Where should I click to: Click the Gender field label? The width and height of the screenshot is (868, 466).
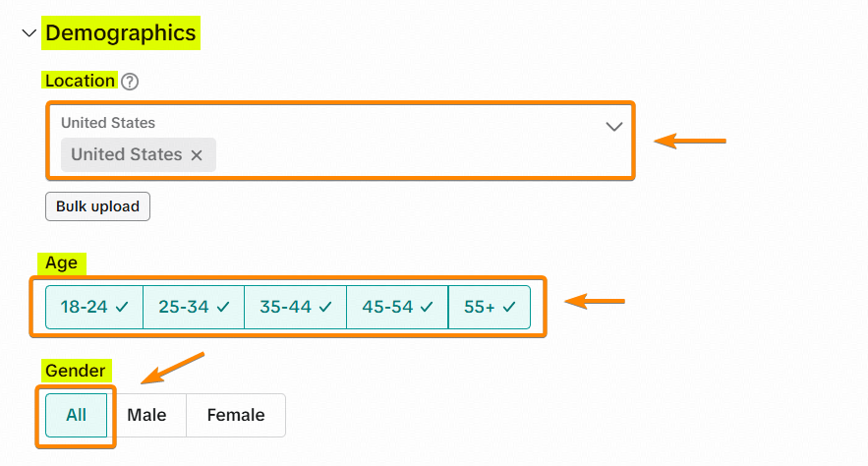point(76,371)
